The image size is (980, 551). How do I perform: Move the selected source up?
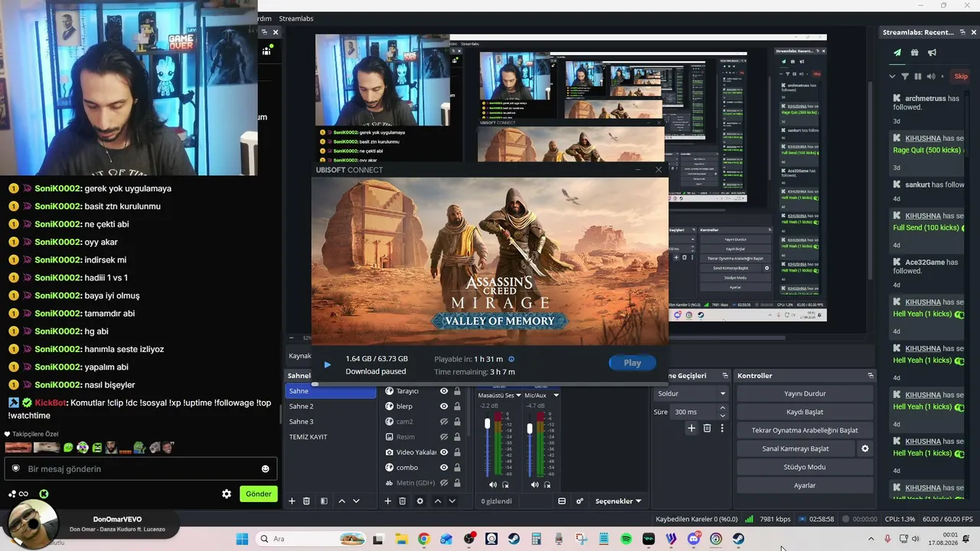click(x=437, y=501)
